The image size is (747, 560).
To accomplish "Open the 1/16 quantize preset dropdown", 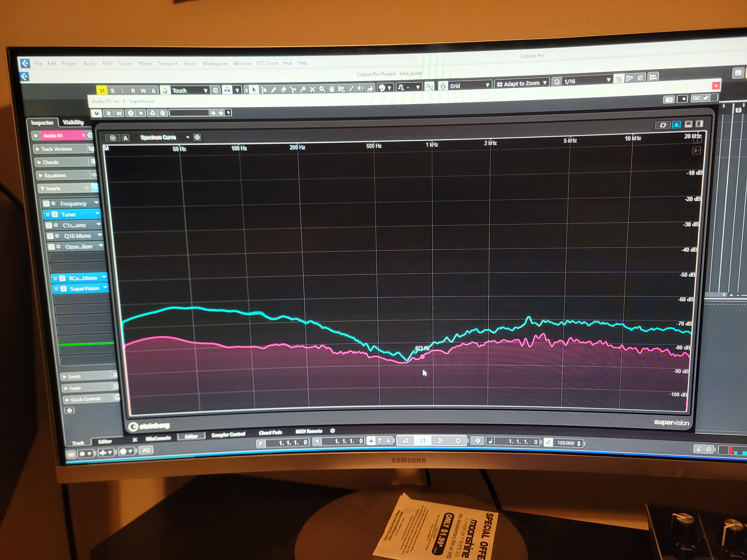I will 587,81.
